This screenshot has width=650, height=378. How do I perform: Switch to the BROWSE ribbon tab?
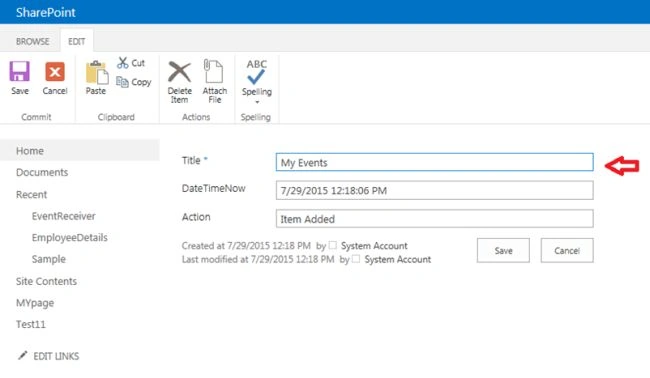click(x=33, y=41)
